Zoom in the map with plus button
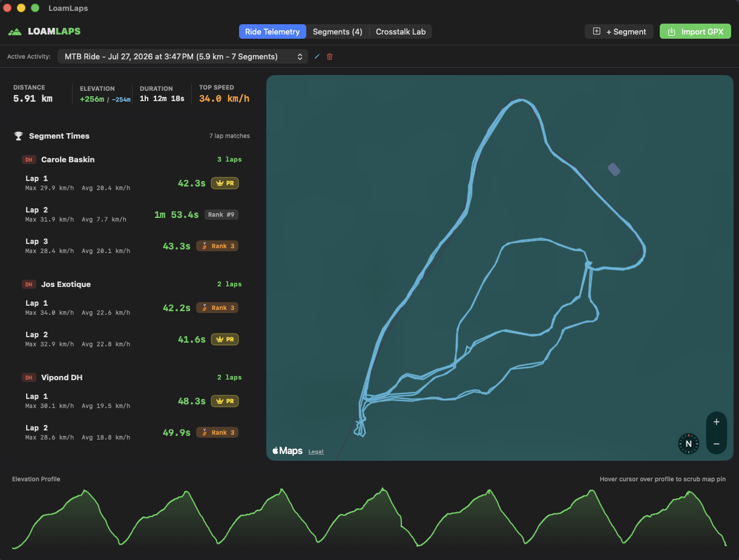Screen dimensions: 739x560 (x=717, y=422)
